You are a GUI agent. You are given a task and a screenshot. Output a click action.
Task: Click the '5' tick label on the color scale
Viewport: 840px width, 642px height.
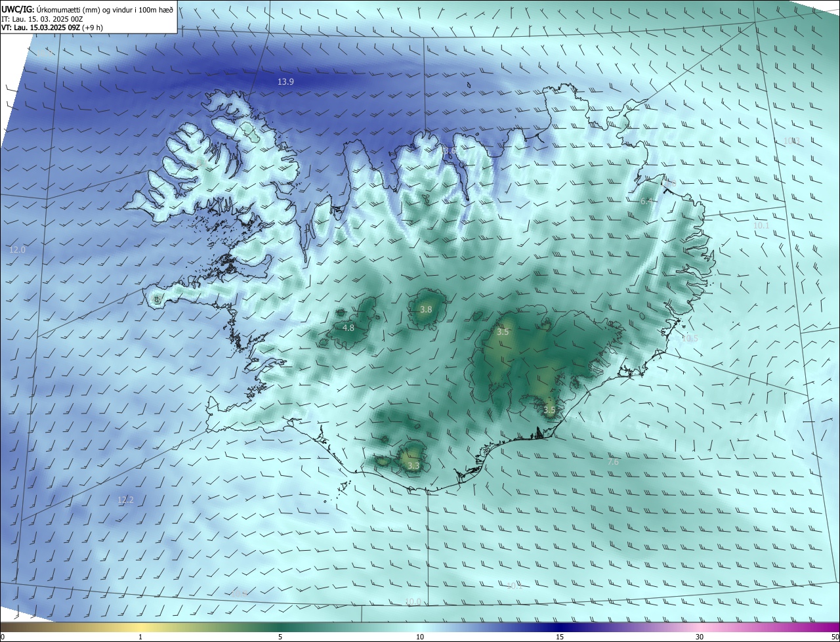pos(280,637)
